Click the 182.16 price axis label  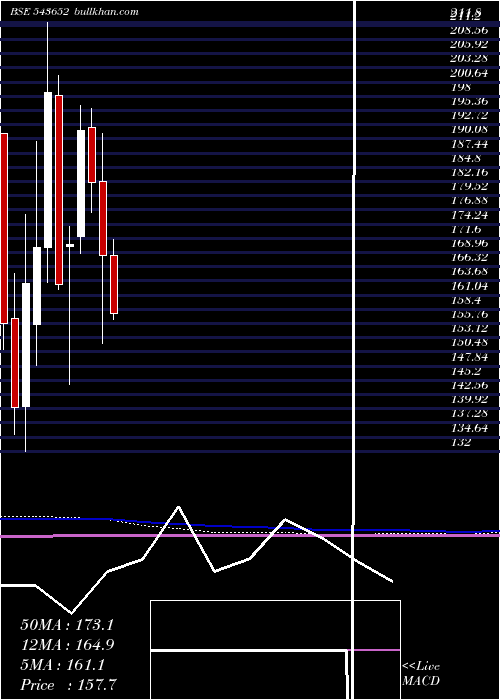pos(469,172)
